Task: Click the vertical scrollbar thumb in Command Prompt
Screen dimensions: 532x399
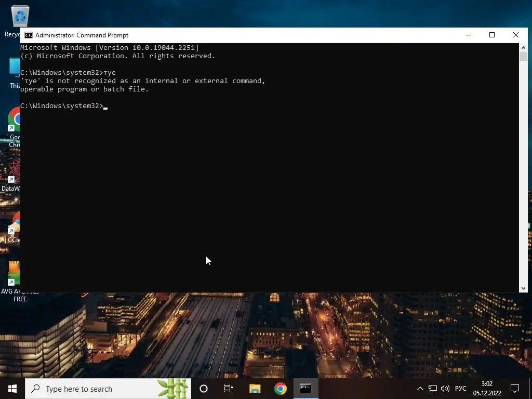Action: pos(523,56)
